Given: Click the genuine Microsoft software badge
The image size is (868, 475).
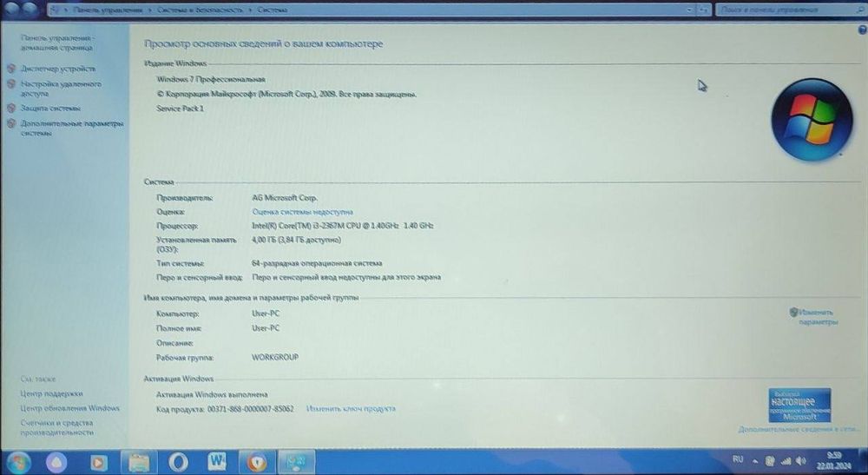Looking at the screenshot, I should tap(799, 406).
